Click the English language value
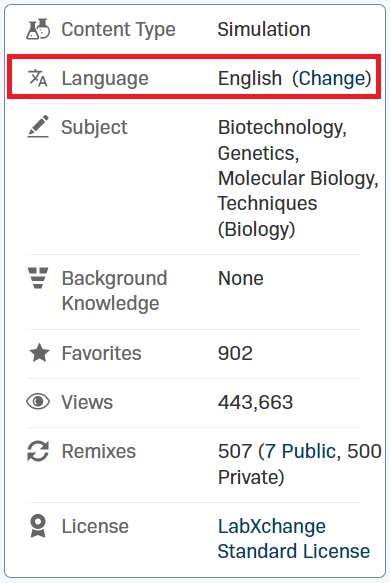390x583 pixels. (249, 78)
